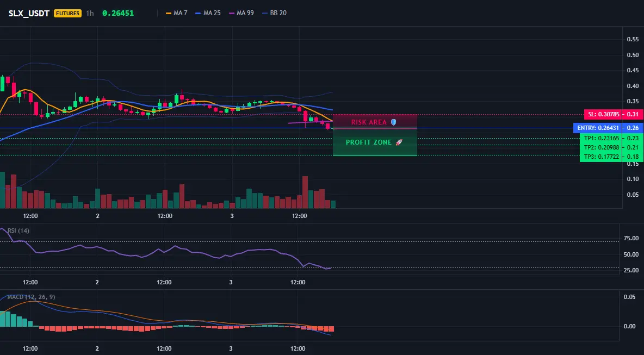Click the 75.00 RSI axis label
The height and width of the screenshot is (355, 644).
(x=631, y=238)
